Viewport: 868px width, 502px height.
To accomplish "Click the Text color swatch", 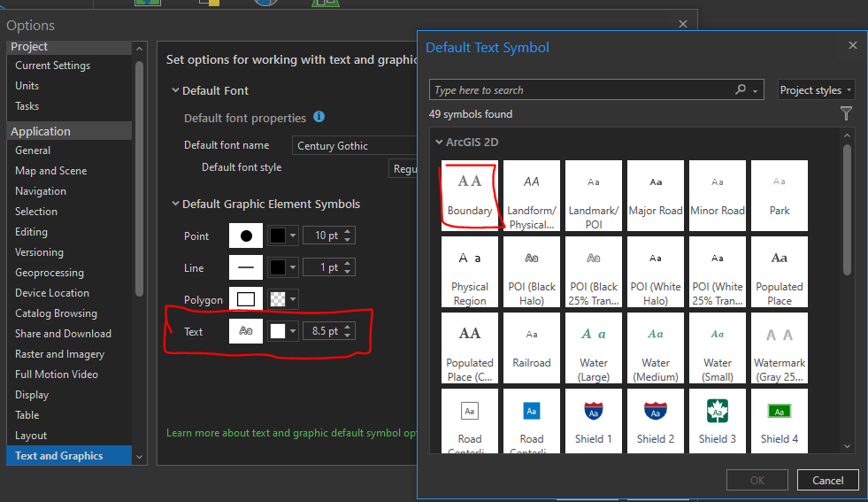I will 278,332.
